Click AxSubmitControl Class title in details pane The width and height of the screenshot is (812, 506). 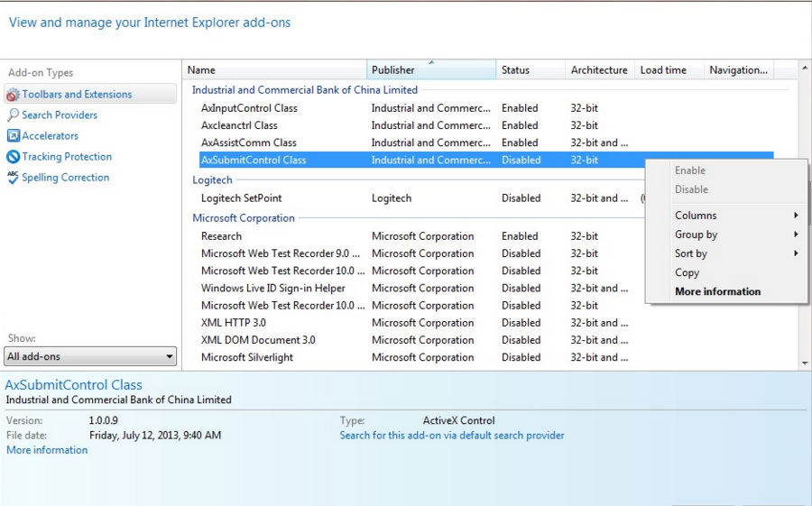[74, 385]
